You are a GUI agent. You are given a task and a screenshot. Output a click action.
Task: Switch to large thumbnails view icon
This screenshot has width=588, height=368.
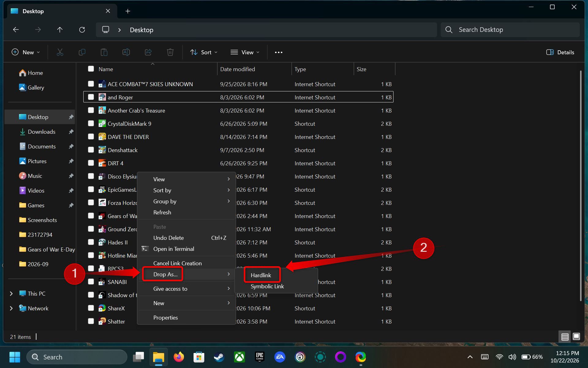[x=576, y=336]
